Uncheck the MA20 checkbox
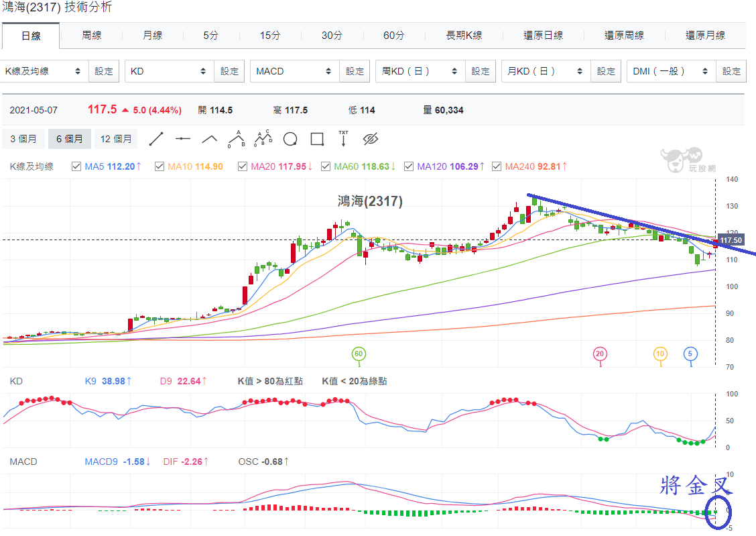Screen dimensions: 756x536 click(243, 166)
